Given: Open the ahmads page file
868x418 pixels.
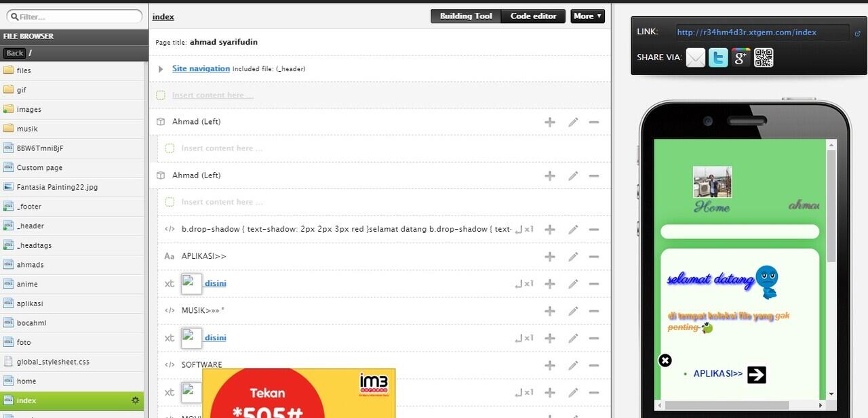Looking at the screenshot, I should point(72,265).
